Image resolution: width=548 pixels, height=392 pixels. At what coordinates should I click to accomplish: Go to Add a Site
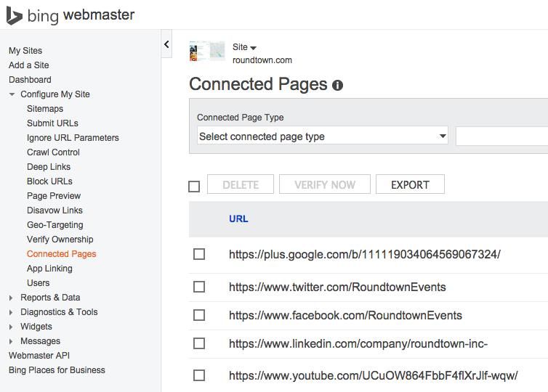point(28,65)
